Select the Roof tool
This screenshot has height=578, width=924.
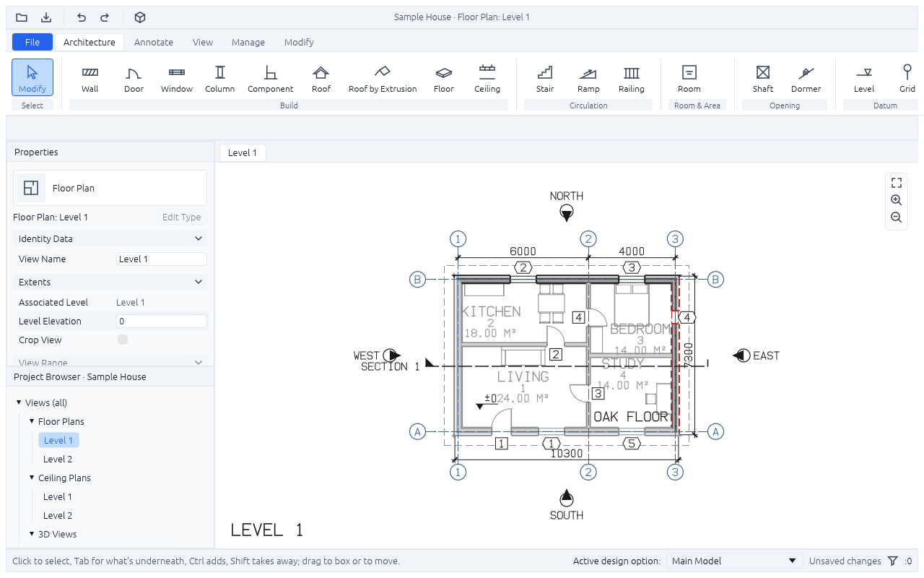point(321,78)
